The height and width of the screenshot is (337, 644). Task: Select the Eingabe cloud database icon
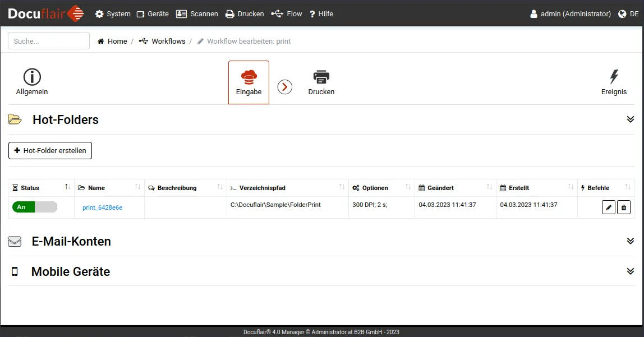[249, 77]
